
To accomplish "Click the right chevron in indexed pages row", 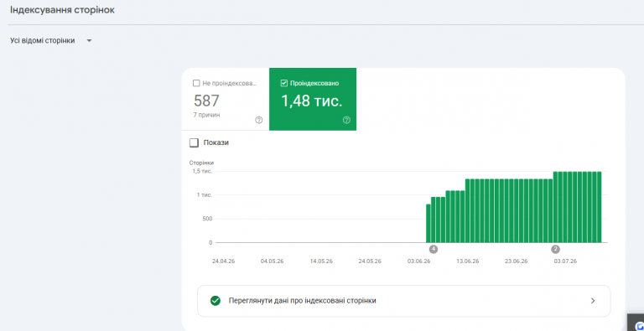I will (x=593, y=301).
